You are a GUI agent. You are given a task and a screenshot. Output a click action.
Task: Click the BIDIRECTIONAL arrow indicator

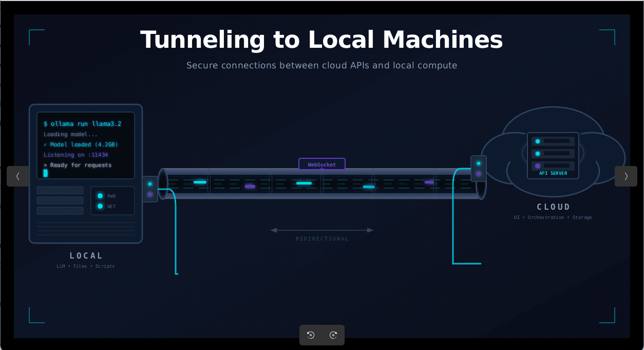(322, 230)
